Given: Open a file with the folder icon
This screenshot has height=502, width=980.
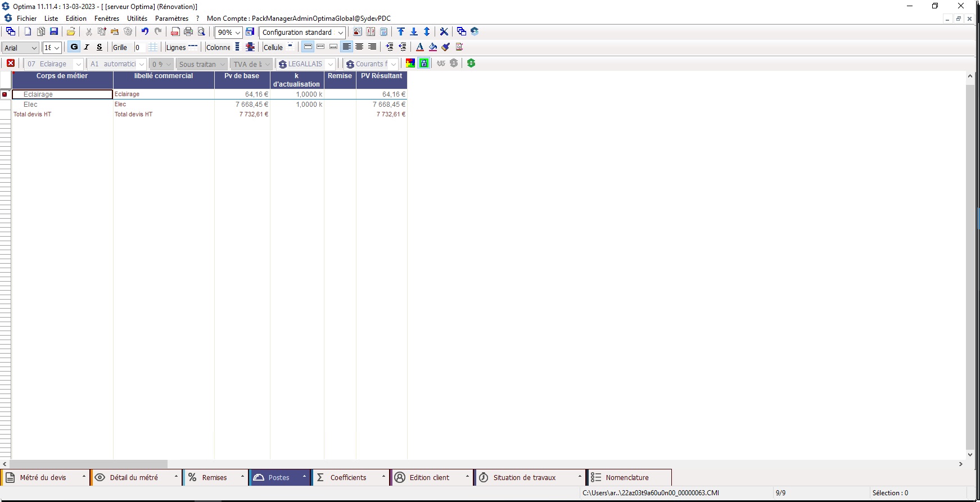Looking at the screenshot, I should coord(71,32).
